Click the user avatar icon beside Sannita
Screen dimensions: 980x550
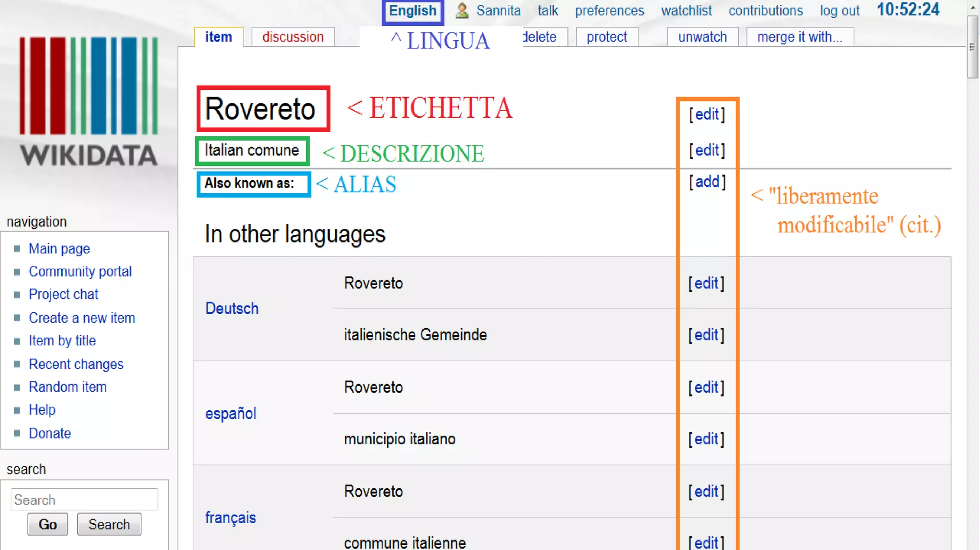click(461, 11)
